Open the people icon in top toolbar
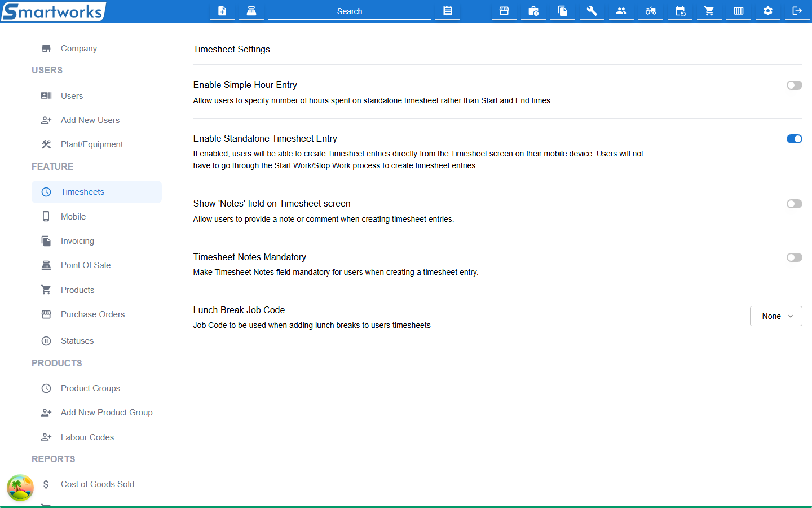 coord(621,11)
